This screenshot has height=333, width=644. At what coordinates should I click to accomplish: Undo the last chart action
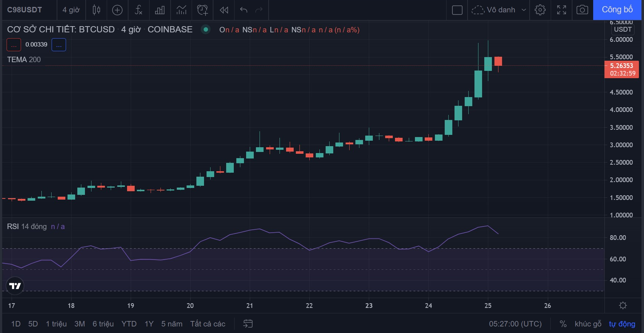tap(244, 10)
